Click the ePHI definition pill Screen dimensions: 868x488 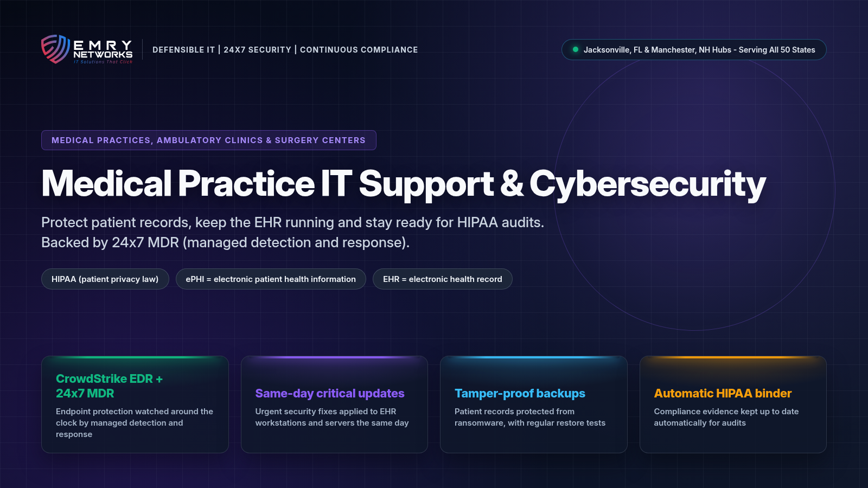pos(271,279)
